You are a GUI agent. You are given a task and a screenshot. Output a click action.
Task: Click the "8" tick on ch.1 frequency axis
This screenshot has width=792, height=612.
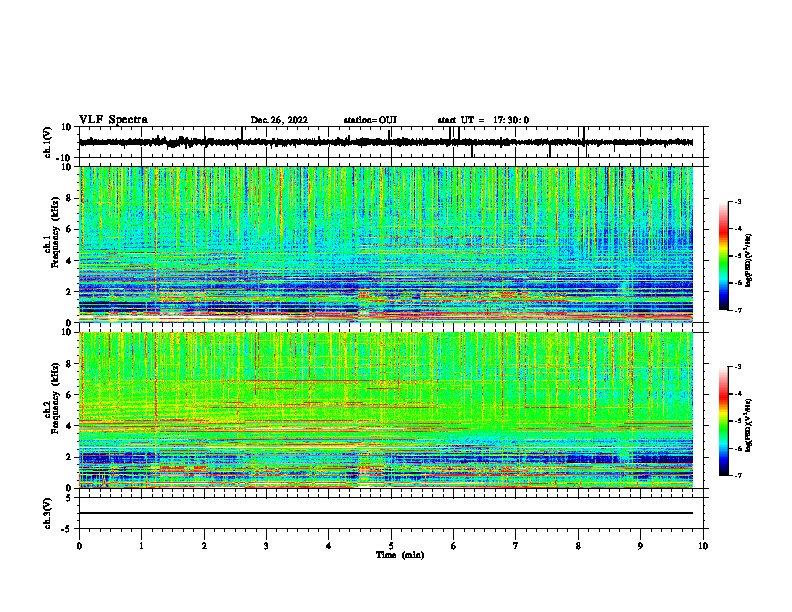[x=69, y=198]
